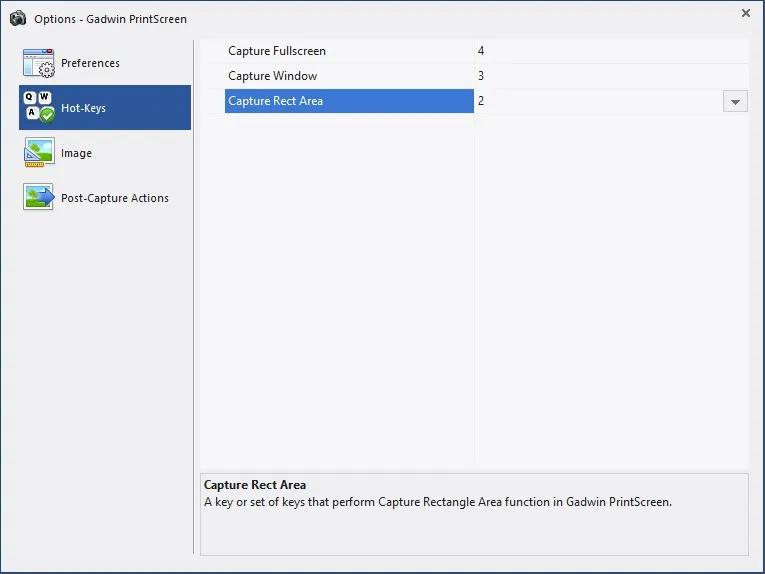Viewport: 765px width, 574px height.
Task: Expand the Capture Rect Area key dropdown
Action: click(735, 101)
